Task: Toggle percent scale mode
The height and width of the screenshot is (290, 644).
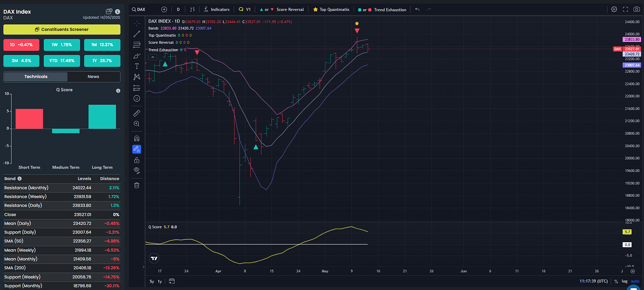Action: point(616,281)
